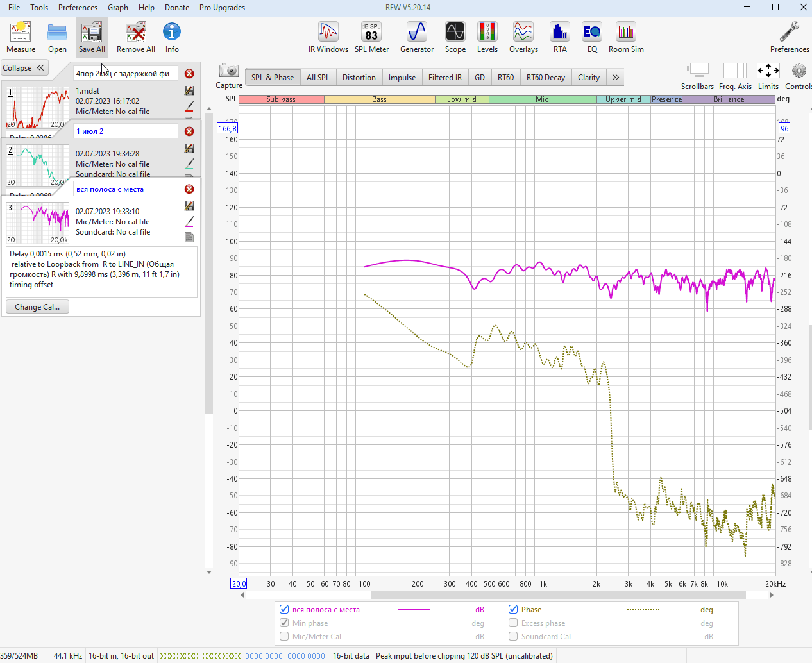The width and height of the screenshot is (812, 663).
Task: Open the IR Windows settings
Action: (x=328, y=37)
